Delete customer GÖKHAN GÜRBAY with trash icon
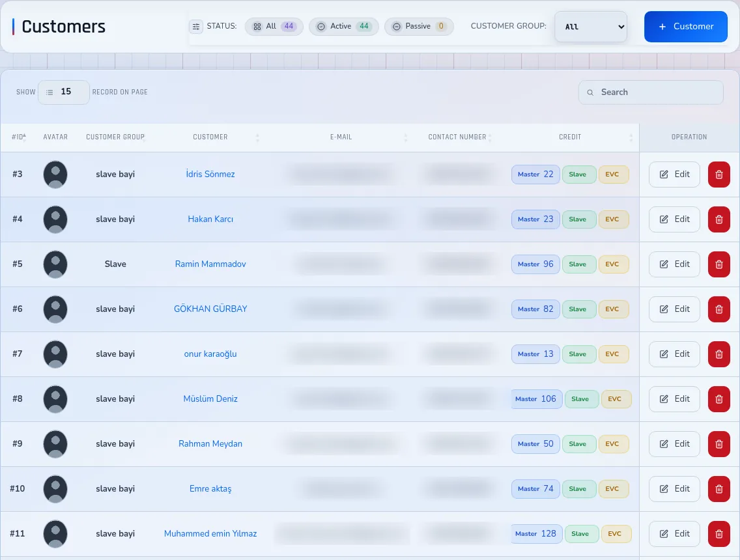This screenshot has width=740, height=560. [x=719, y=309]
